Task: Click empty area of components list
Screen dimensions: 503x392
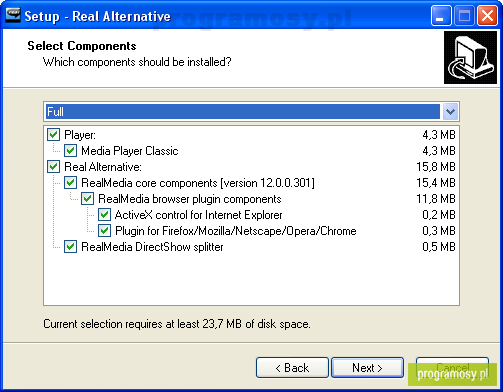Action: point(251,279)
